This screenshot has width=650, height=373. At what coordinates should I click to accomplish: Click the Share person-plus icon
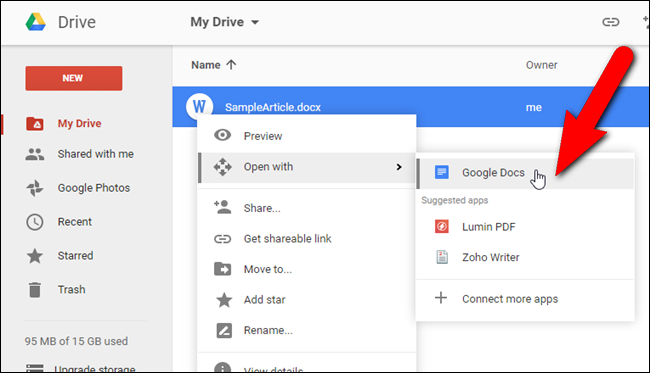[x=223, y=207]
